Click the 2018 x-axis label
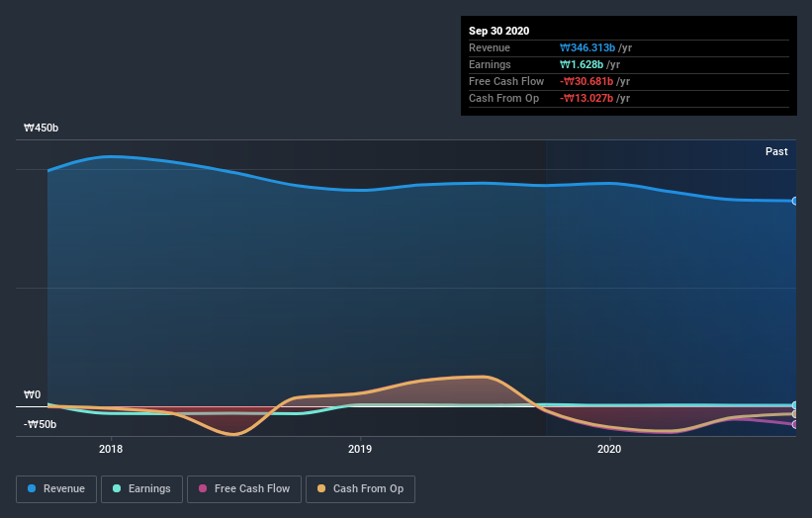 tap(111, 449)
